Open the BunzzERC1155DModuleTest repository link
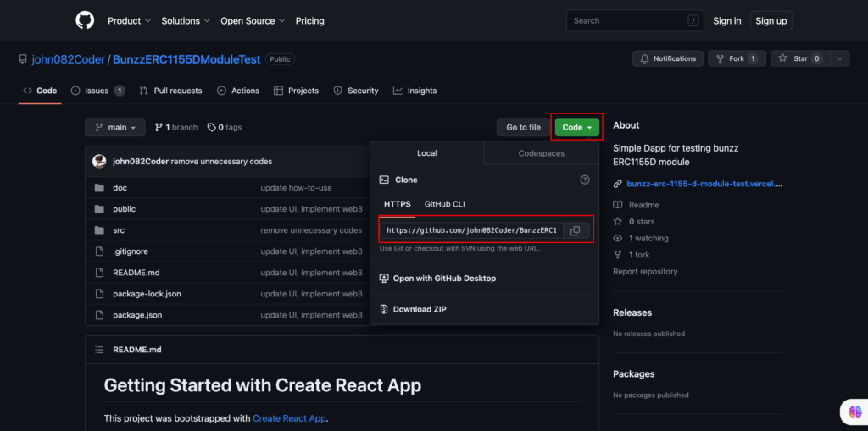The width and height of the screenshot is (868, 431). 186,59
